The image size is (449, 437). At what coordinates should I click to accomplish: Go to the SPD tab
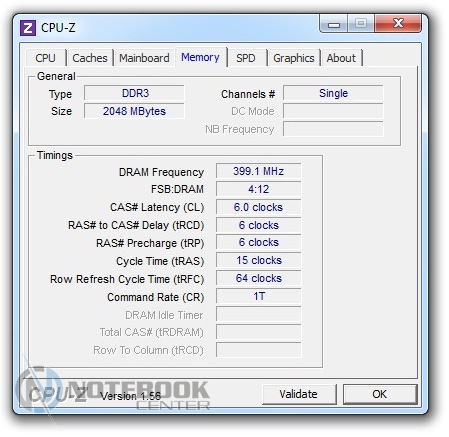click(246, 58)
